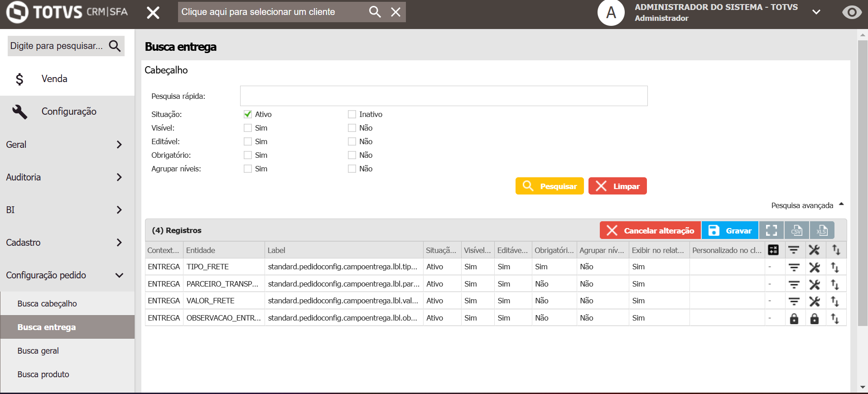This screenshot has height=394, width=868.
Task: Sort by Label column header
Action: (343, 250)
